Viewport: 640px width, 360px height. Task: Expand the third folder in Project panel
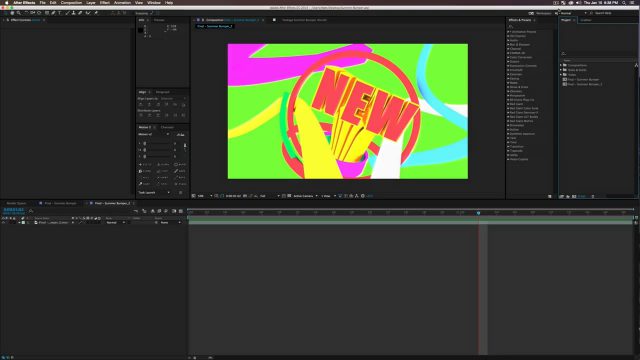tap(561, 75)
